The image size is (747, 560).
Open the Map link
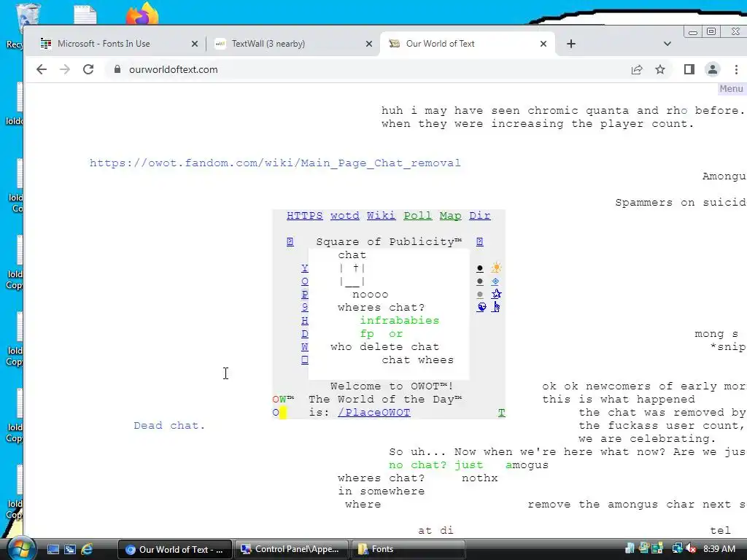[451, 216]
